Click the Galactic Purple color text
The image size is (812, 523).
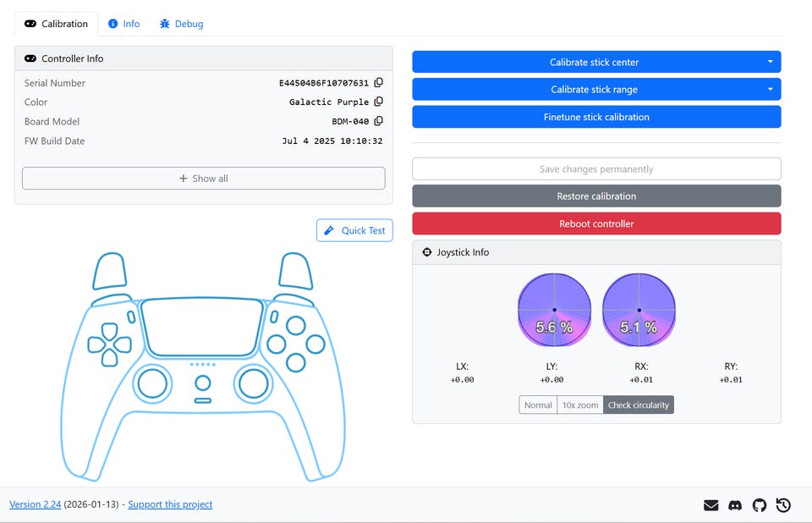pos(329,102)
